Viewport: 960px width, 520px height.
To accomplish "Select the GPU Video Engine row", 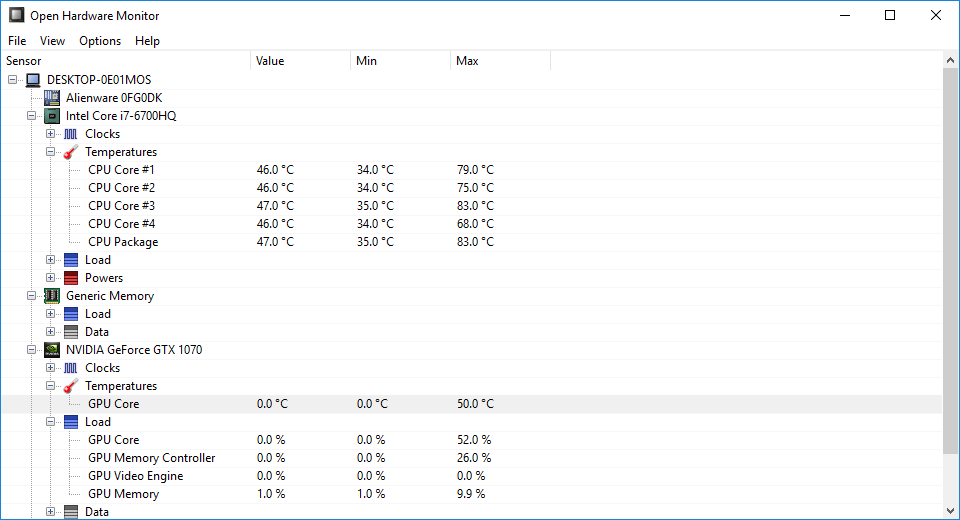I will (471, 476).
